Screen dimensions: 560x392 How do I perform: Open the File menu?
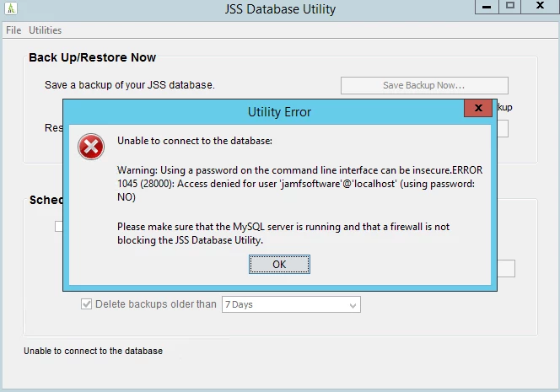click(x=13, y=30)
